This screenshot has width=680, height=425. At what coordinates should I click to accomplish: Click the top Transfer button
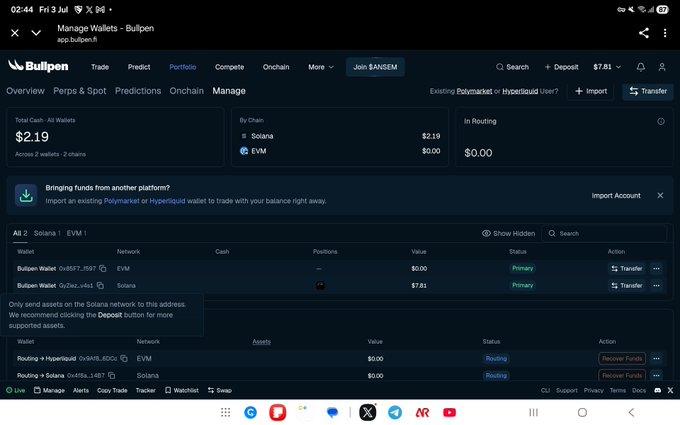[x=648, y=91]
